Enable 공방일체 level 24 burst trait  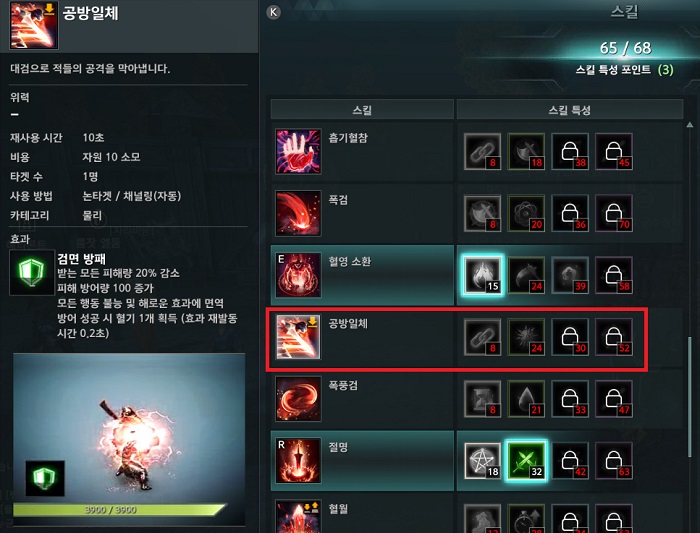(526, 337)
